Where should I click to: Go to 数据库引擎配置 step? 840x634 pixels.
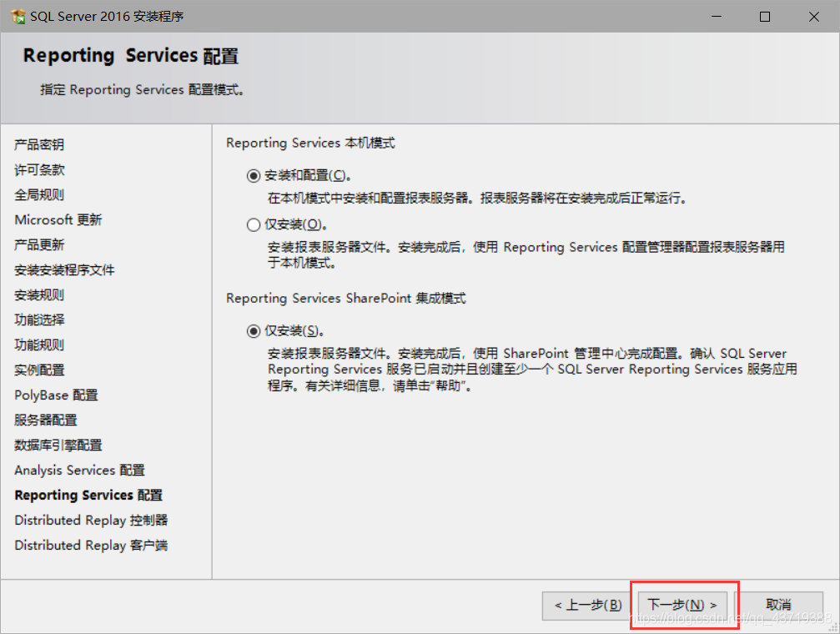click(x=58, y=445)
